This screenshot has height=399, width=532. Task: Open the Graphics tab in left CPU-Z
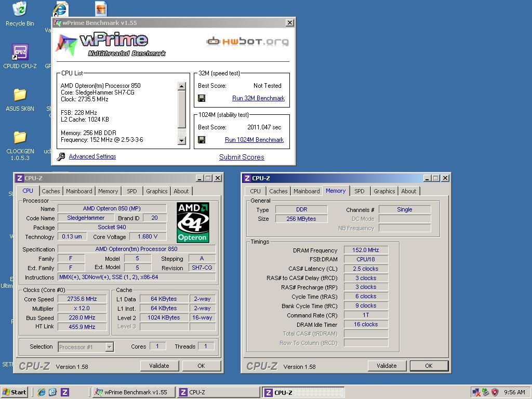pyautogui.click(x=156, y=191)
